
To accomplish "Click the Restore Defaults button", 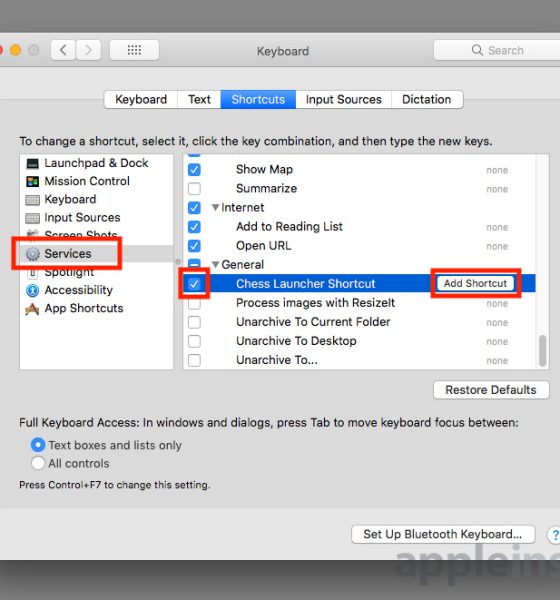I will point(491,390).
